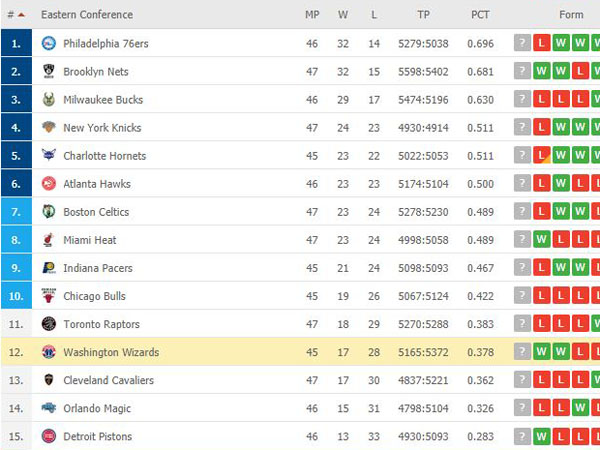Click the Detroit Pistons logo
Viewport: 600px width, 450px height.
pyautogui.click(x=49, y=436)
